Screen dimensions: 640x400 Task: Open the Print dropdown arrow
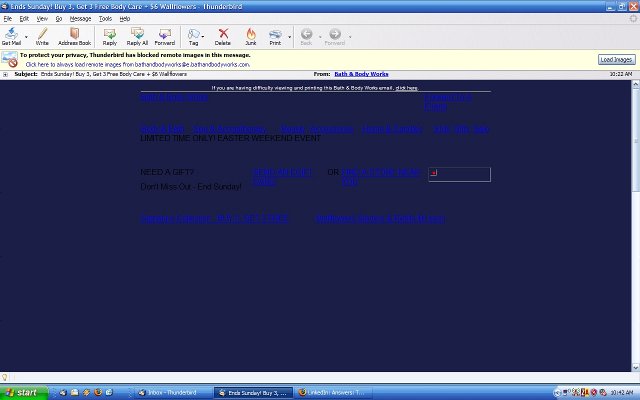pyautogui.click(x=289, y=37)
